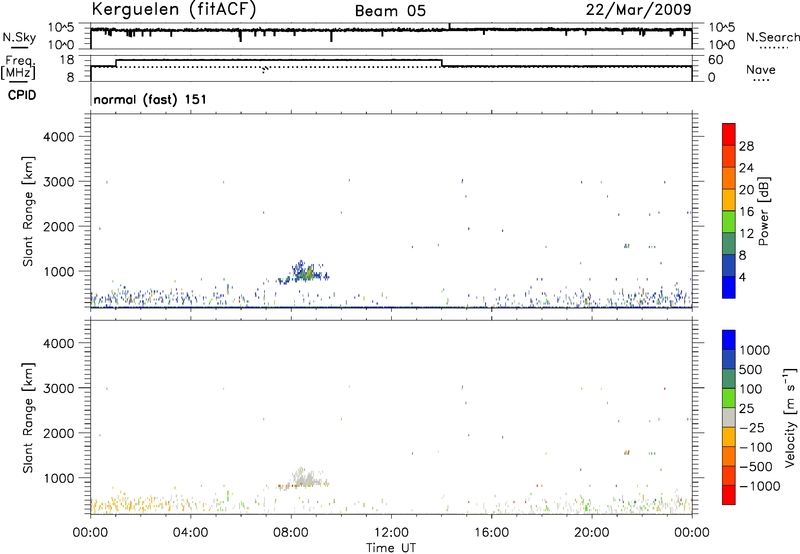The image size is (800, 554).
Task: Click the Nave legend label
Action: tap(761, 70)
